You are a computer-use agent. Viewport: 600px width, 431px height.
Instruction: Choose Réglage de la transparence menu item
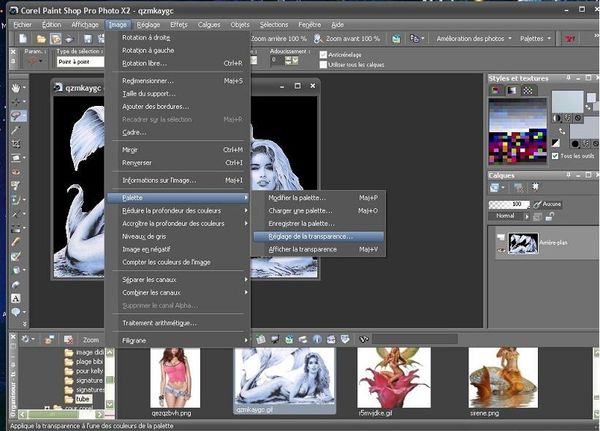(318, 237)
